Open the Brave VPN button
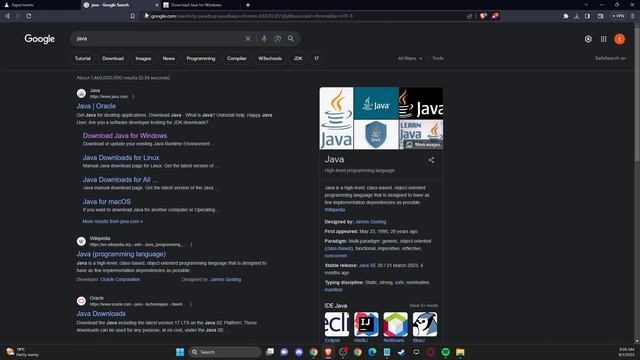Viewport: 640px width, 360px height. click(618, 16)
